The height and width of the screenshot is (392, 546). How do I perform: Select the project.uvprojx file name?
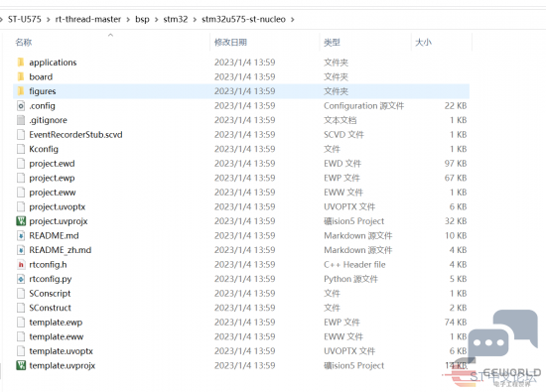(59, 221)
